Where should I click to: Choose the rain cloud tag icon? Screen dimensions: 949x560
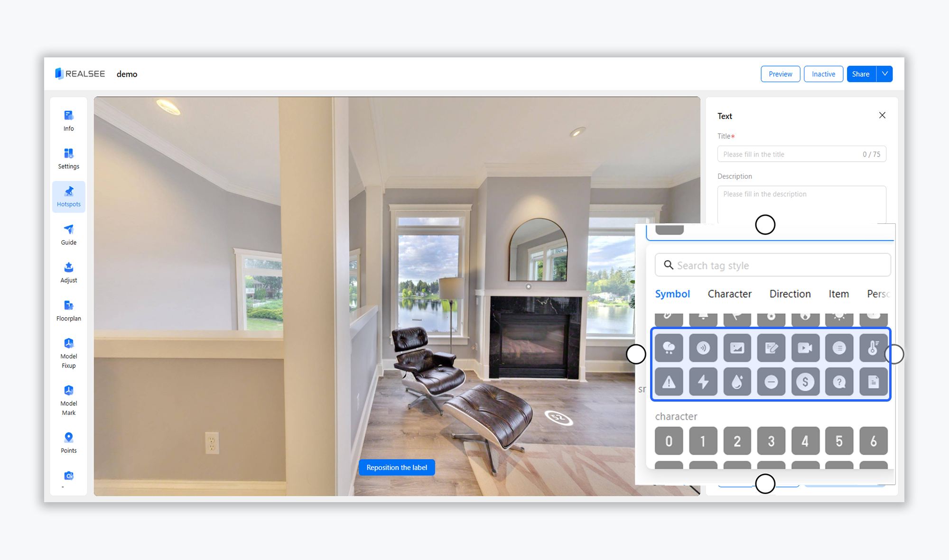pyautogui.click(x=669, y=348)
